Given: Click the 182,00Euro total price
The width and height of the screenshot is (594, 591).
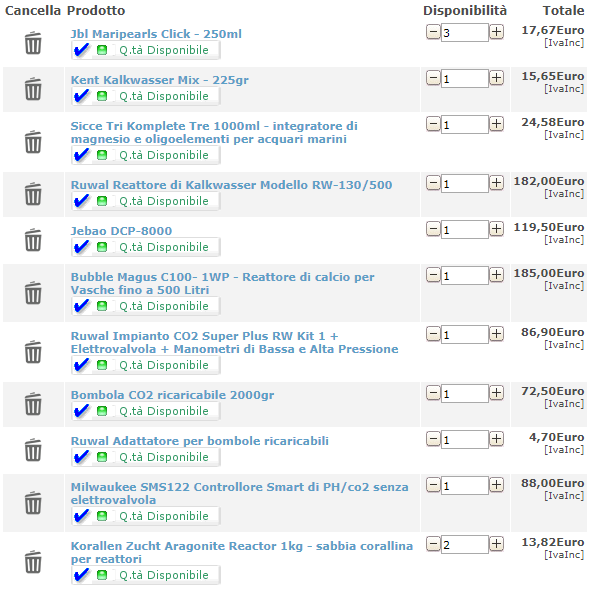Looking at the screenshot, I should [549, 181].
